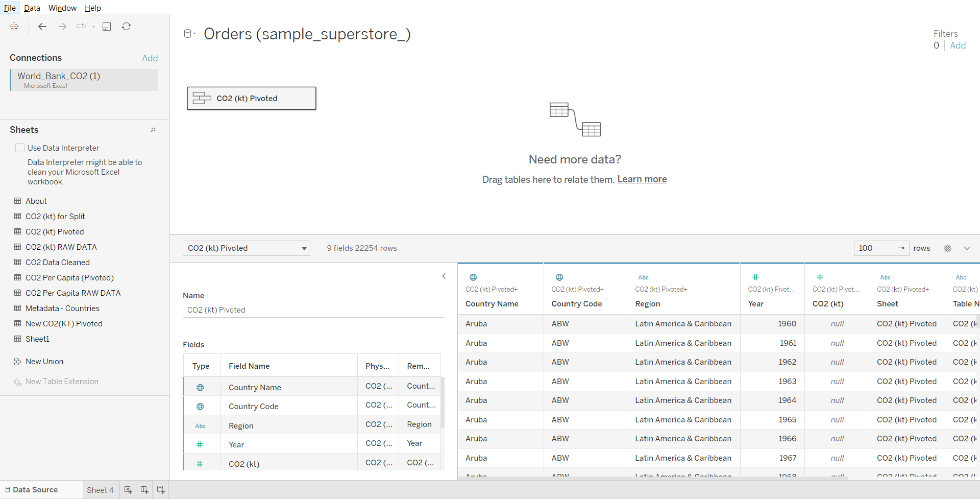Click the save icon in the toolbar
Screen dimensions: 980x499
pyautogui.click(x=107, y=27)
